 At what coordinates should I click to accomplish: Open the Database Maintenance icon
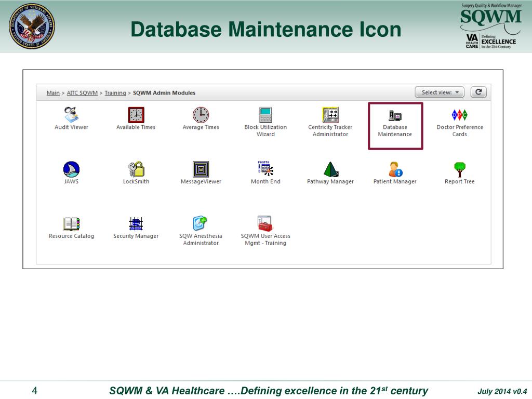[x=395, y=116]
